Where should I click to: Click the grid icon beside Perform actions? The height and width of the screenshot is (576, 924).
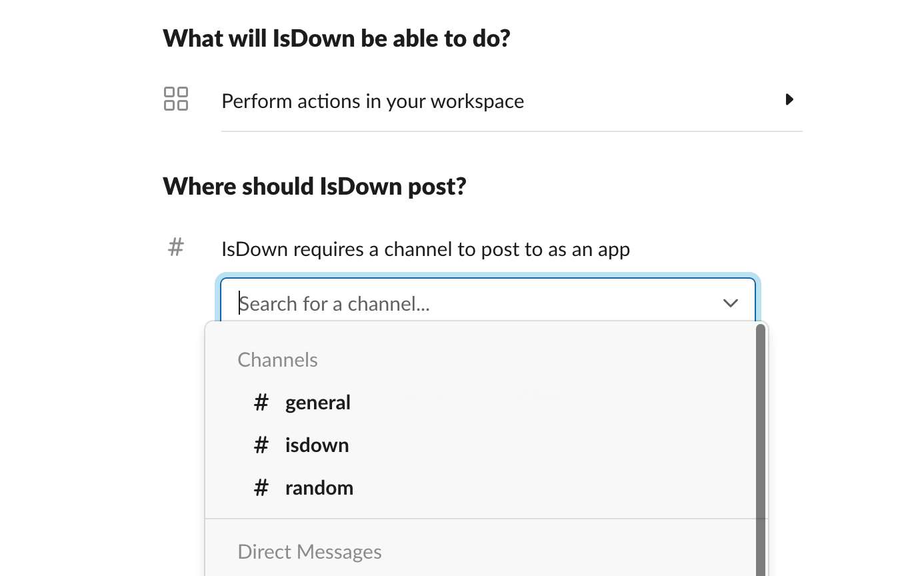(176, 99)
